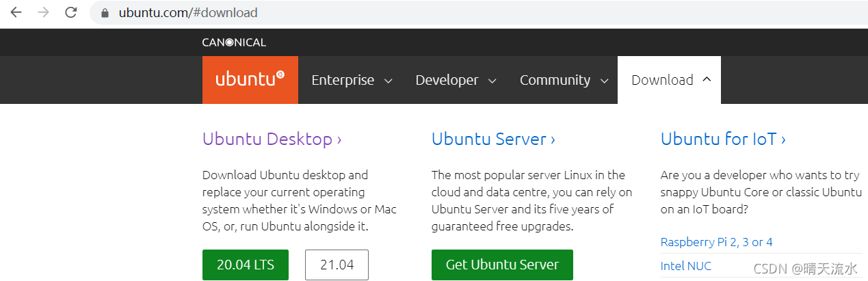Expand the chevron next to Enterprise

pos(388,81)
